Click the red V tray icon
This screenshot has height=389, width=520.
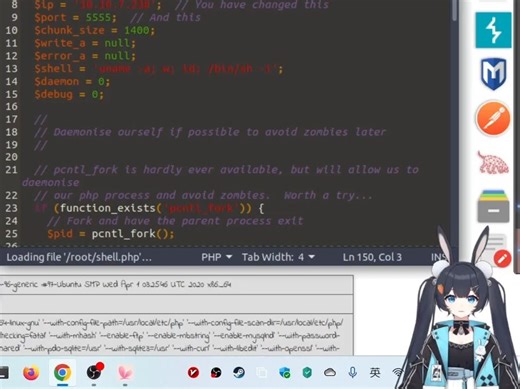(x=193, y=372)
